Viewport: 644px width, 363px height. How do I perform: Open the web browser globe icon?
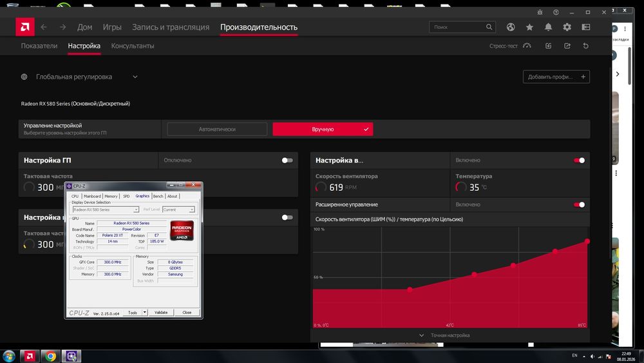coord(511,27)
